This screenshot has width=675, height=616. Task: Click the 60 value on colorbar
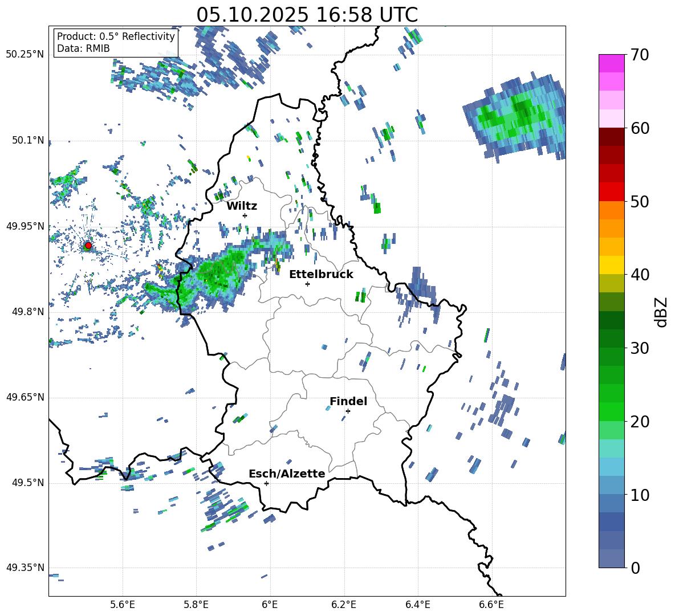point(640,128)
